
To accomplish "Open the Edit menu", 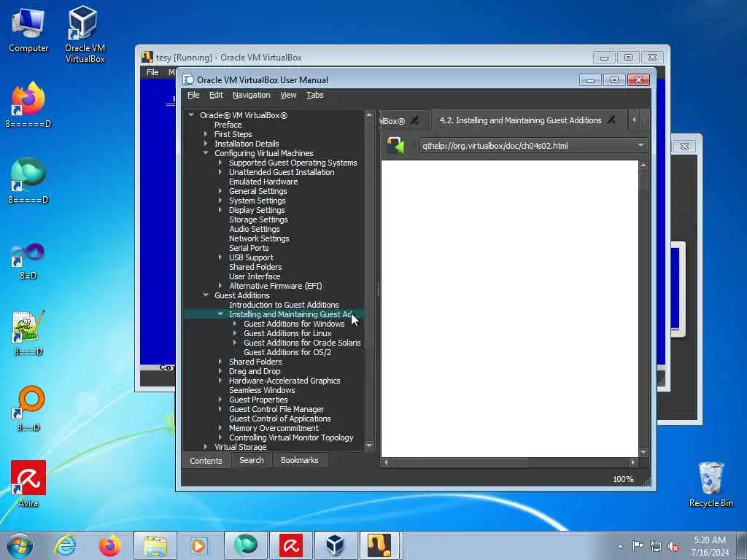I will pyautogui.click(x=216, y=95).
